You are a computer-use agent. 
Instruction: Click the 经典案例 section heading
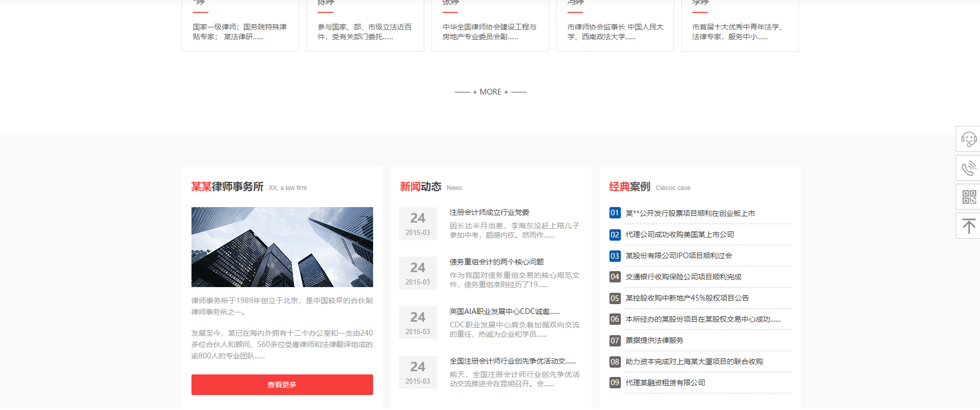(x=629, y=186)
